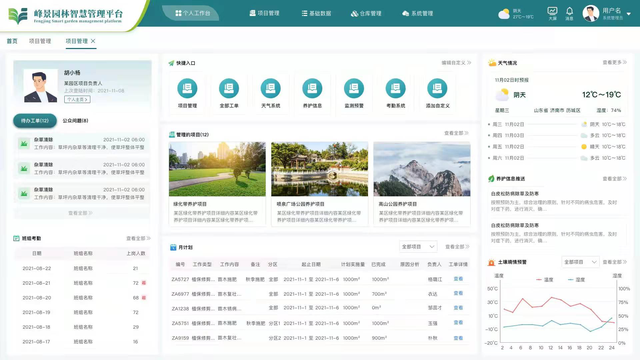This screenshot has width=640, height=360.
Task: Click 查看更多 in 天气情况 panel
Action: point(614,62)
